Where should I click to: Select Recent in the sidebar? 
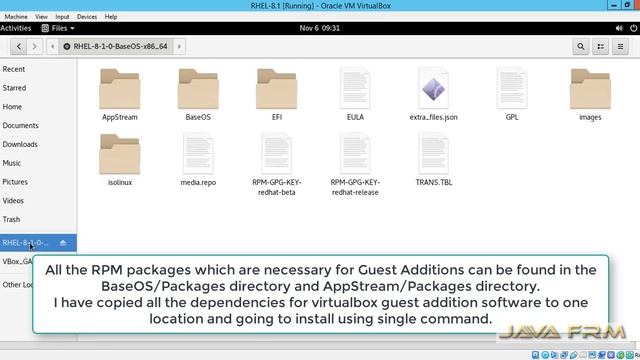(38, 69)
